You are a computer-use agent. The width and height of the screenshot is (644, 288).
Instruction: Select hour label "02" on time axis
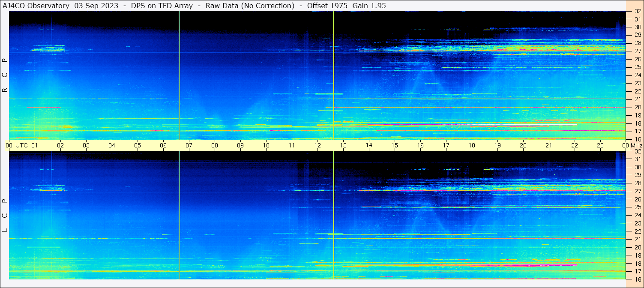pyautogui.click(x=60, y=145)
